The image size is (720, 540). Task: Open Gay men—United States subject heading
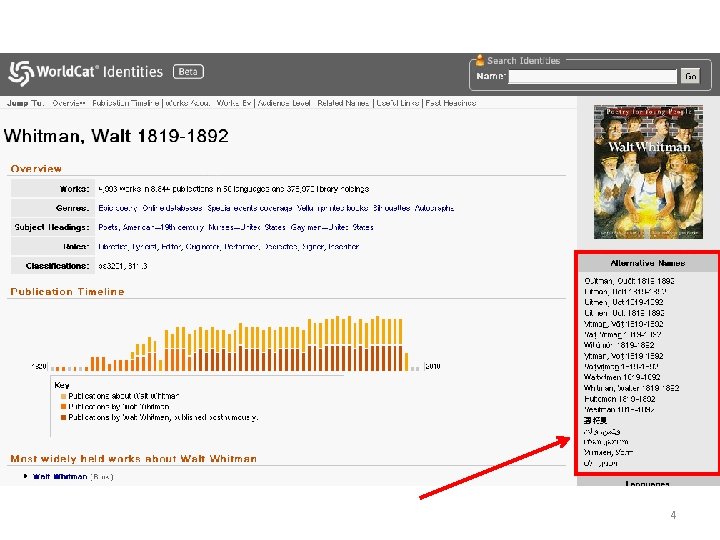coord(332,227)
